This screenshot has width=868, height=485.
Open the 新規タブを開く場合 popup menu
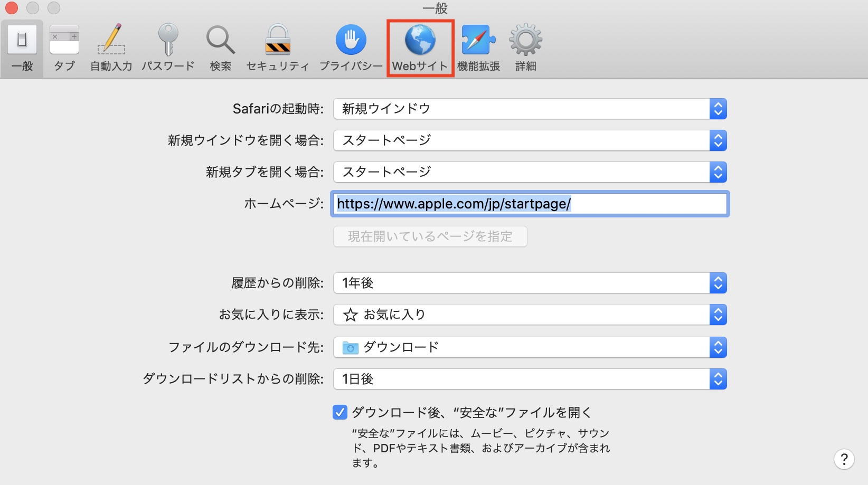pos(530,172)
